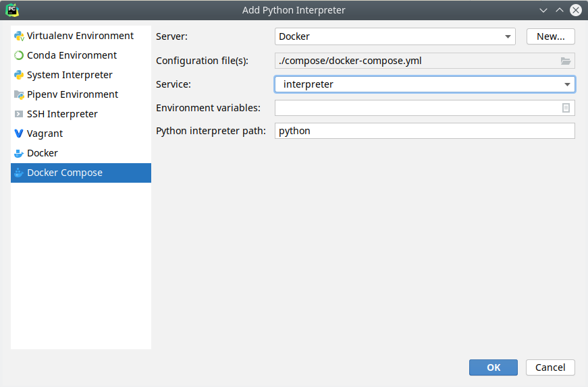Click the Pipenv Environment folder icon
588x387 pixels.
(19, 94)
